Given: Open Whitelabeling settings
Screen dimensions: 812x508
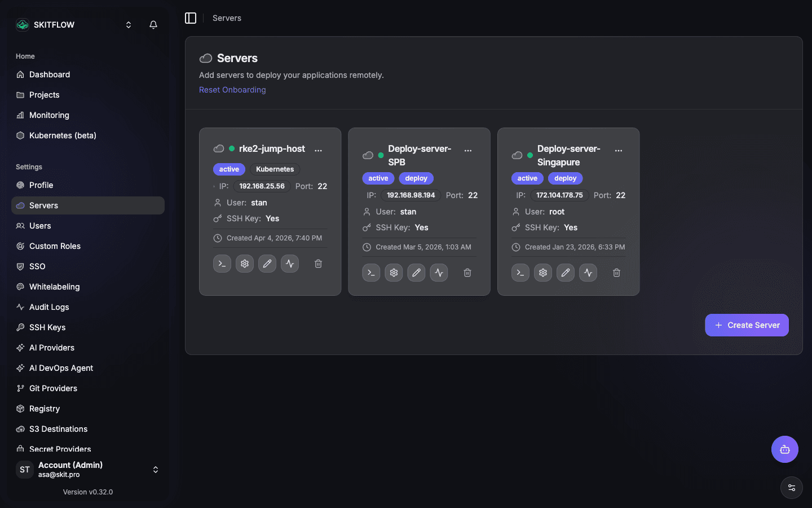Looking at the screenshot, I should [88, 287].
